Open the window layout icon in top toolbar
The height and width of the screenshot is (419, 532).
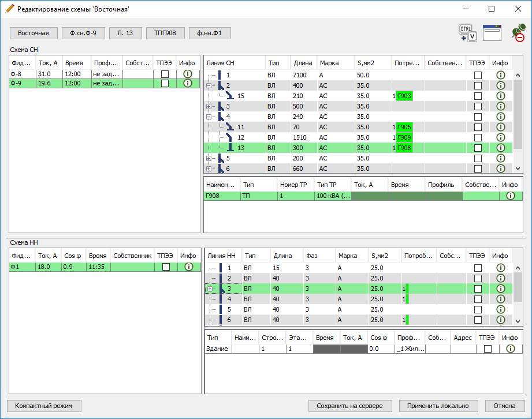click(x=492, y=33)
